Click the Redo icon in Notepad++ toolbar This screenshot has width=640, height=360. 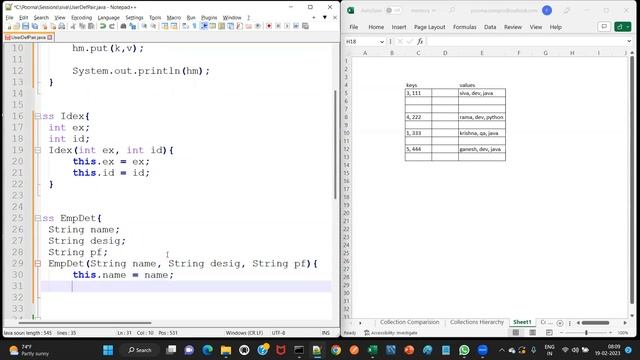[112, 26]
